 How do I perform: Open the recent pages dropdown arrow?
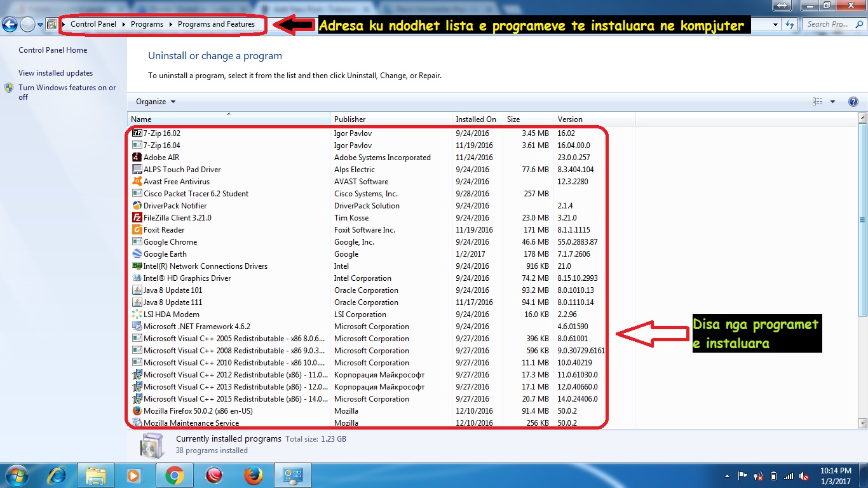coord(40,25)
